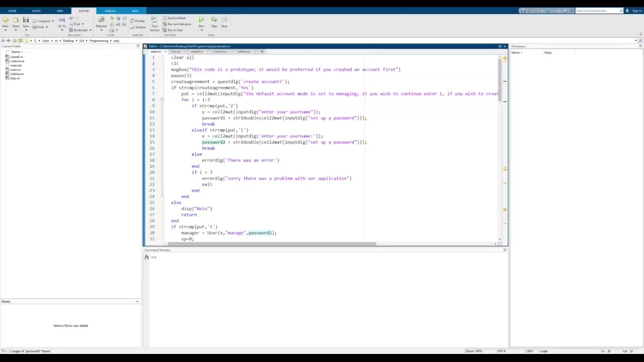This screenshot has width=644, height=362.
Task: Open the Workspace panel actions menu
Action: click(x=640, y=46)
